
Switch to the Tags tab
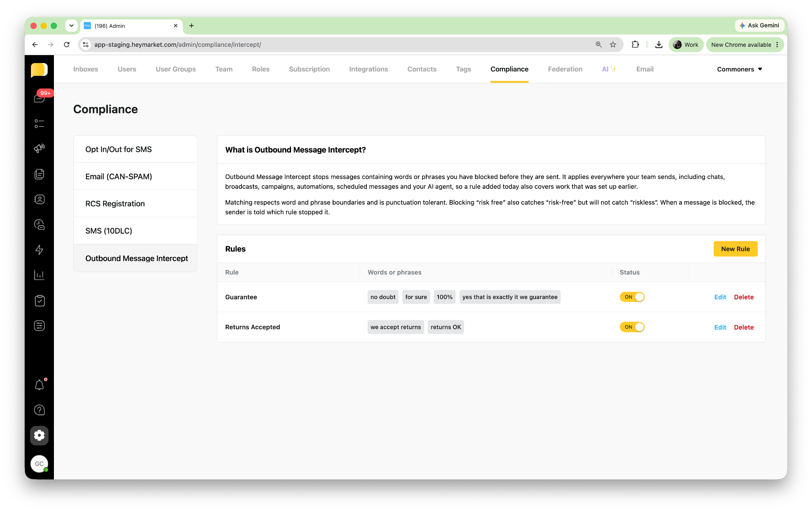463,69
